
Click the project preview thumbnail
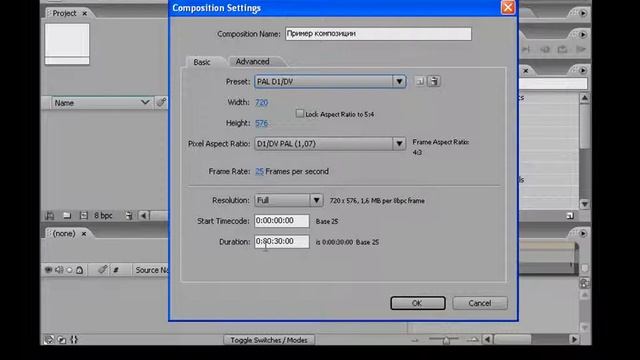coord(67,44)
